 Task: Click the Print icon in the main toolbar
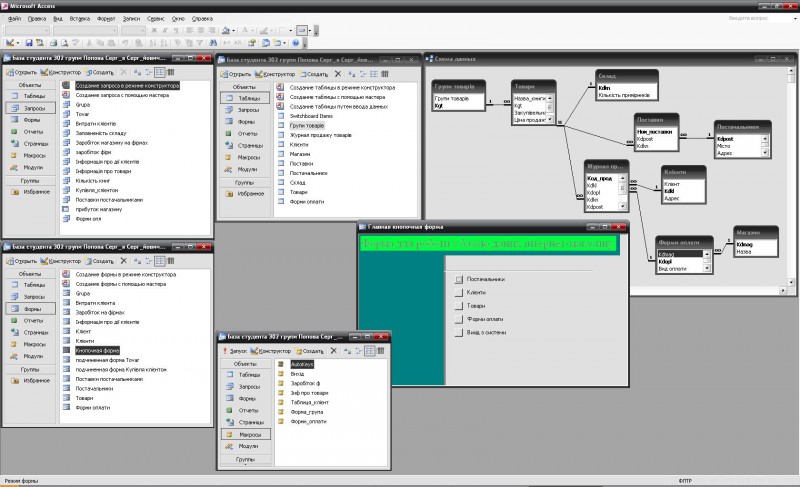click(x=54, y=43)
